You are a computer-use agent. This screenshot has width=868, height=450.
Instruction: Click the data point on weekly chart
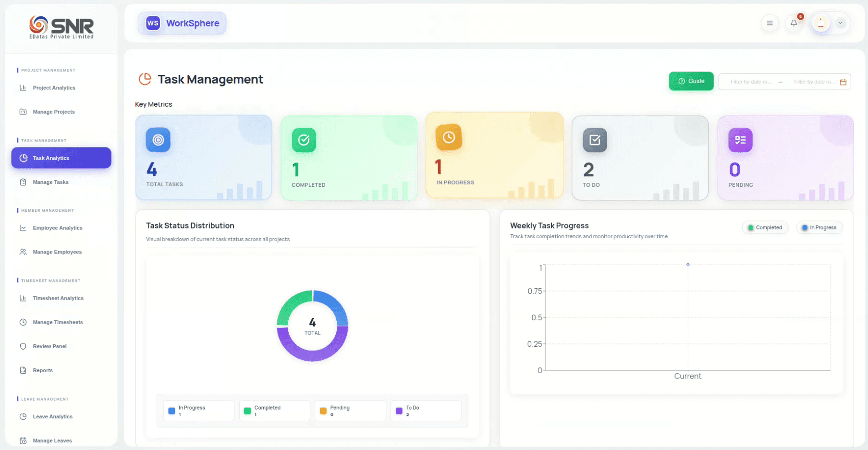[688, 265]
